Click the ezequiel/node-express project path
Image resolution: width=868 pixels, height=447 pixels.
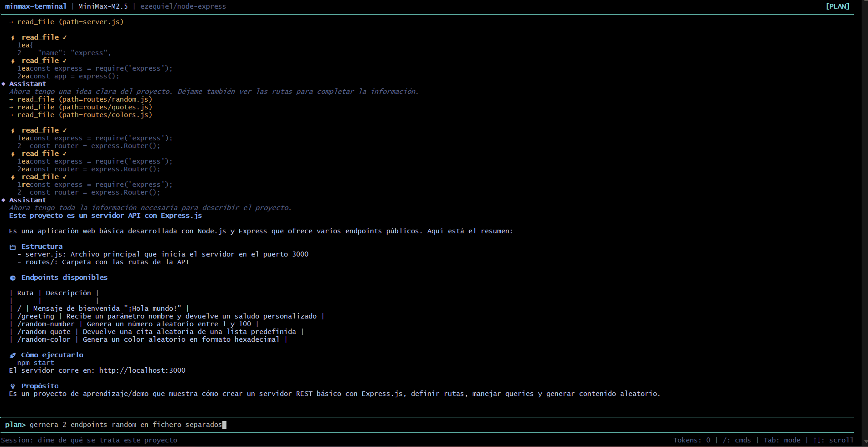tap(183, 6)
